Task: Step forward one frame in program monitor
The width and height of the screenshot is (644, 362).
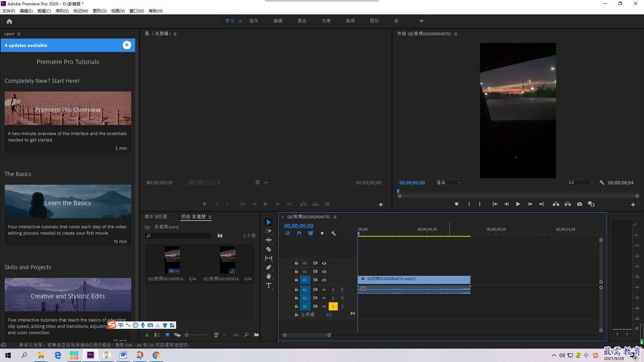Action: click(x=530, y=204)
